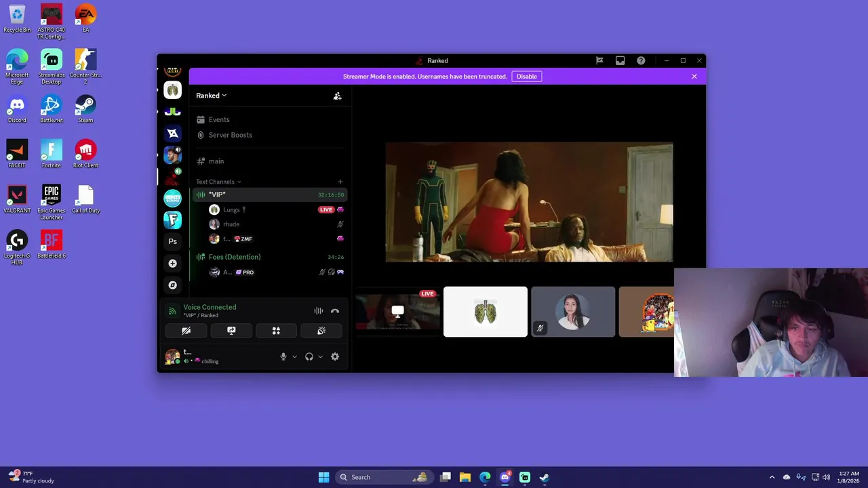Open the Steam desktop shortcut
Screen dimensions: 868x488
(85, 109)
